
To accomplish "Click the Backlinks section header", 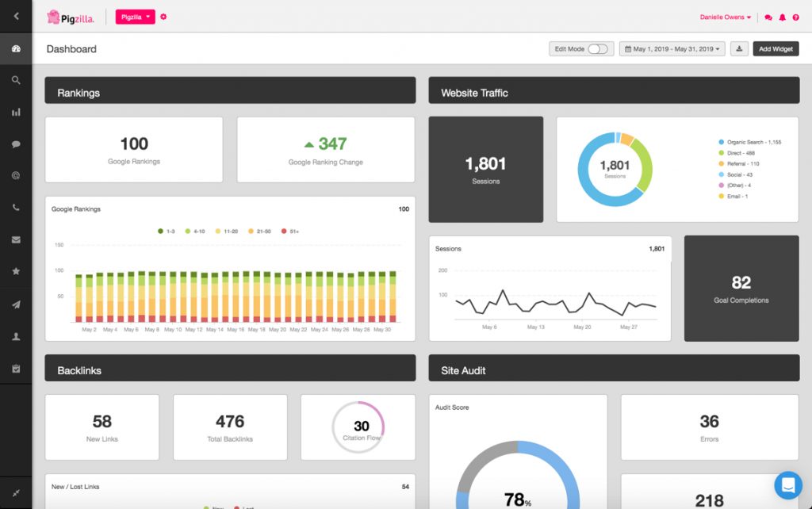I will coord(230,368).
